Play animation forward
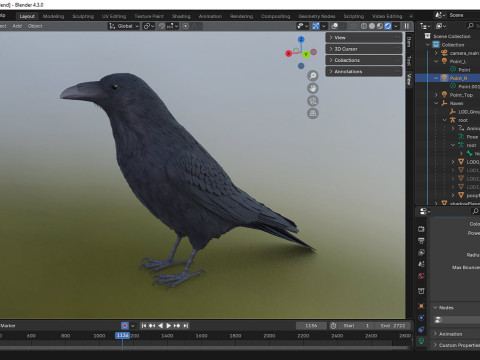 point(169,326)
